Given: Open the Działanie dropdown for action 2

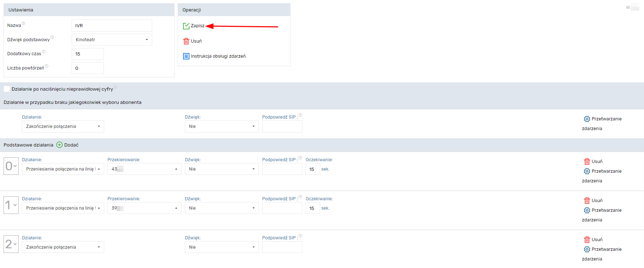Looking at the screenshot, I should tap(63, 247).
